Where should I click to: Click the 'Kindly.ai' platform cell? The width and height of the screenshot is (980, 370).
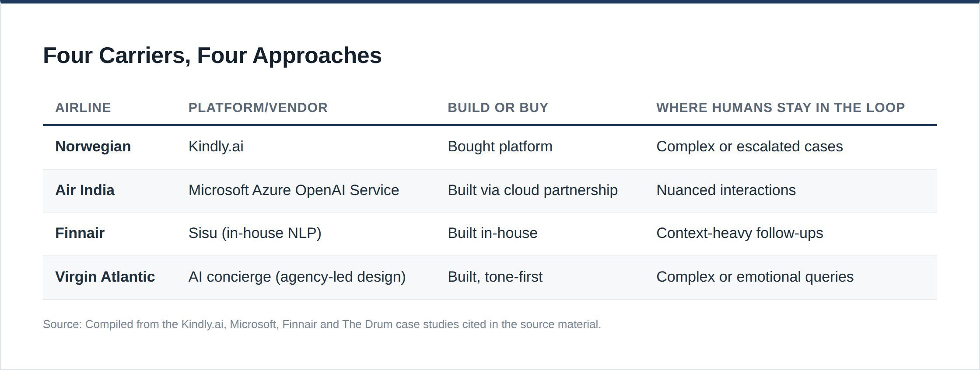coord(216,147)
